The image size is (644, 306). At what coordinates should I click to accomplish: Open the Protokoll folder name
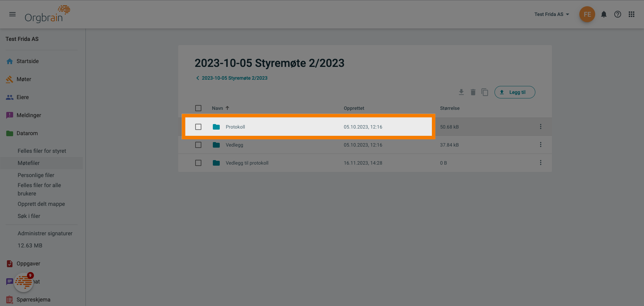(x=235, y=127)
